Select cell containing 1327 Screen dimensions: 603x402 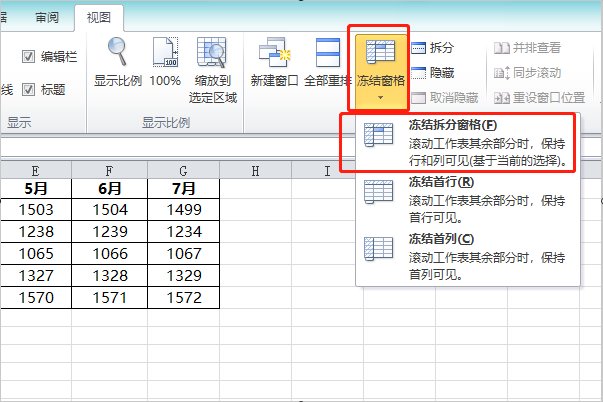(36, 275)
